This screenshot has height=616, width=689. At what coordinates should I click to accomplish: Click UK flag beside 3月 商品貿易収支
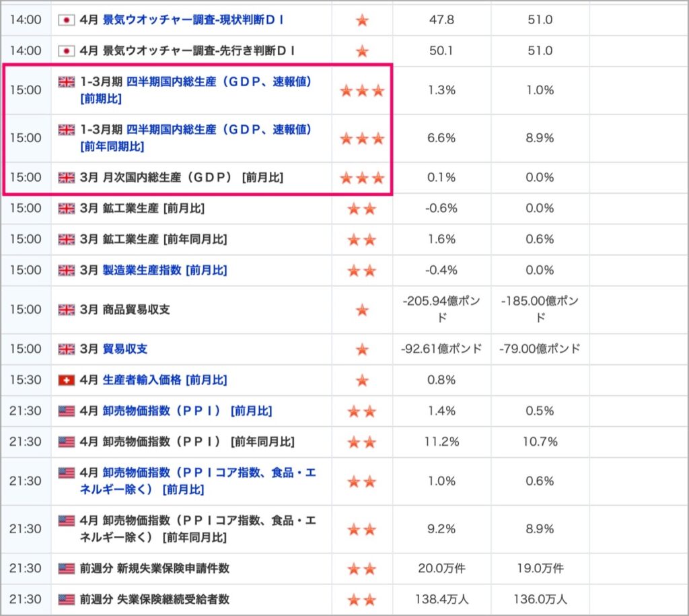(67, 310)
